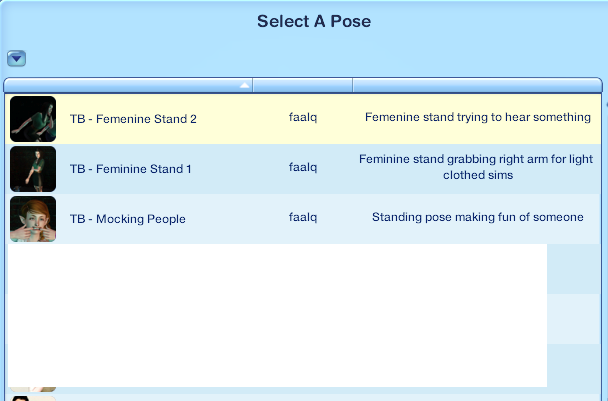The image size is (608, 401).
Task: Click 'Standing pose making fun of someone' description
Action: click(477, 217)
